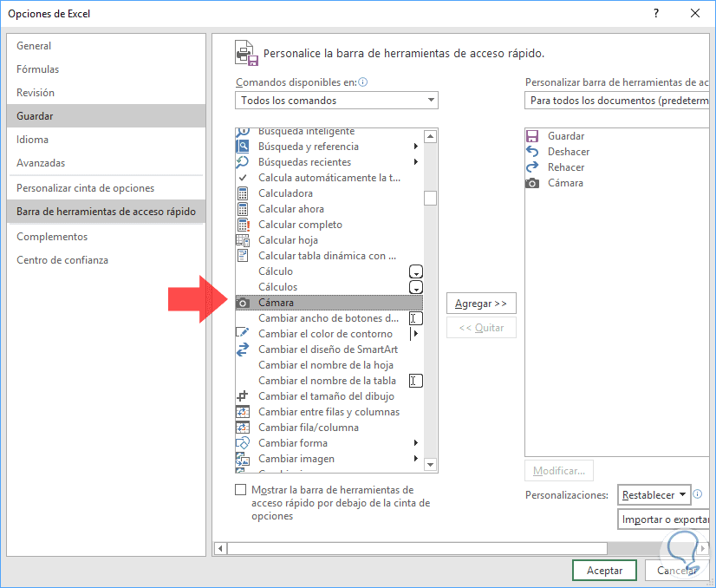Click the Cámara icon in available commands
Image resolution: width=716 pixels, height=588 pixels.
[243, 303]
